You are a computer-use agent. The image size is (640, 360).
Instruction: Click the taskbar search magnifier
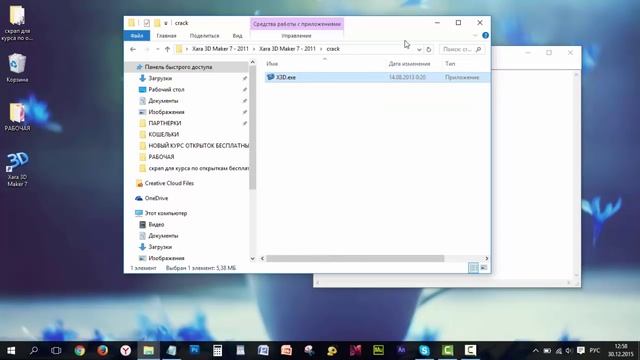click(34, 350)
